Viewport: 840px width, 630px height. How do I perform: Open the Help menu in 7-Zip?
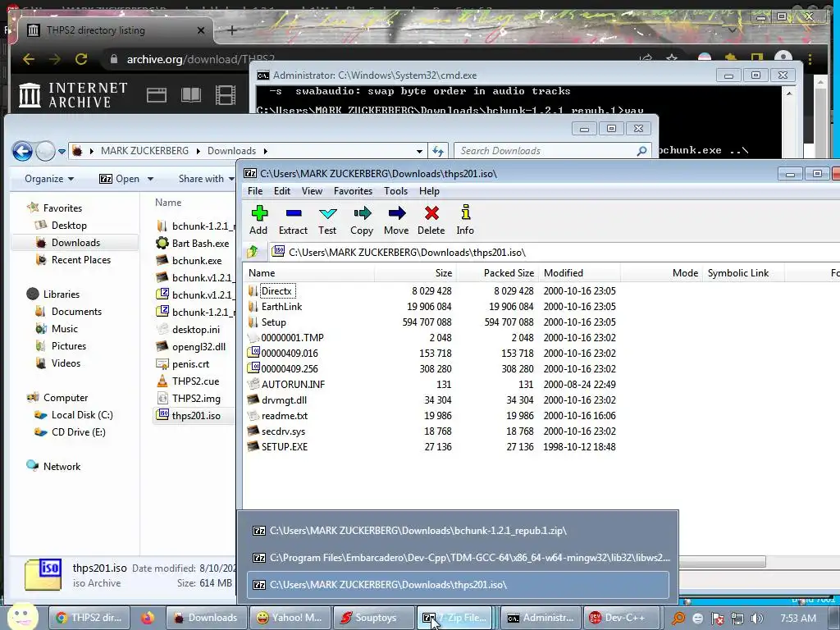point(429,191)
